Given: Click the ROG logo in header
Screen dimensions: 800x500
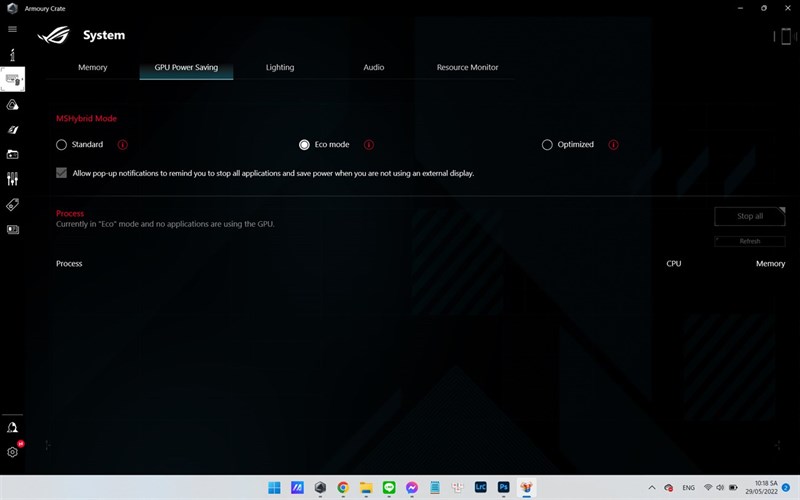Looking at the screenshot, I should [54, 35].
